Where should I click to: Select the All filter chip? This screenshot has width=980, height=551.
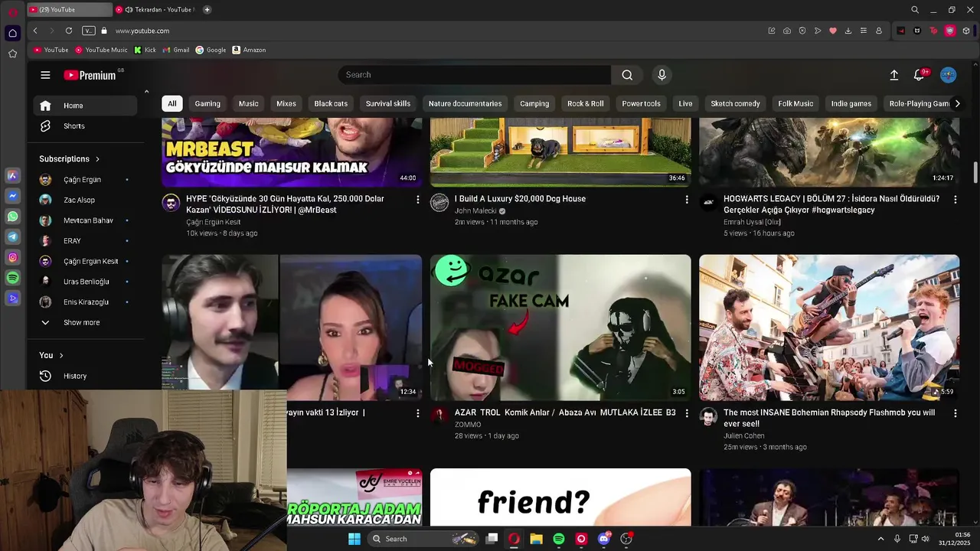[172, 103]
